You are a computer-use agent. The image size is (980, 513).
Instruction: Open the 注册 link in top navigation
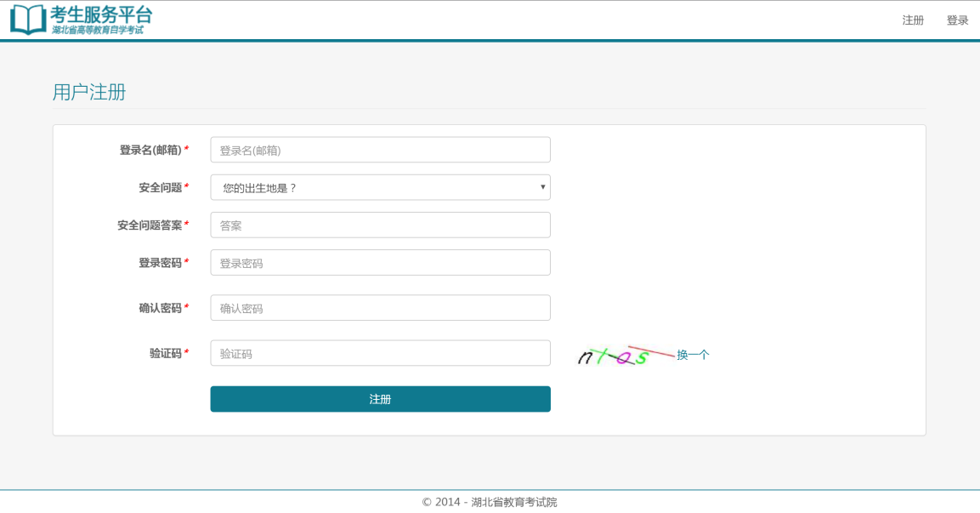(x=913, y=20)
